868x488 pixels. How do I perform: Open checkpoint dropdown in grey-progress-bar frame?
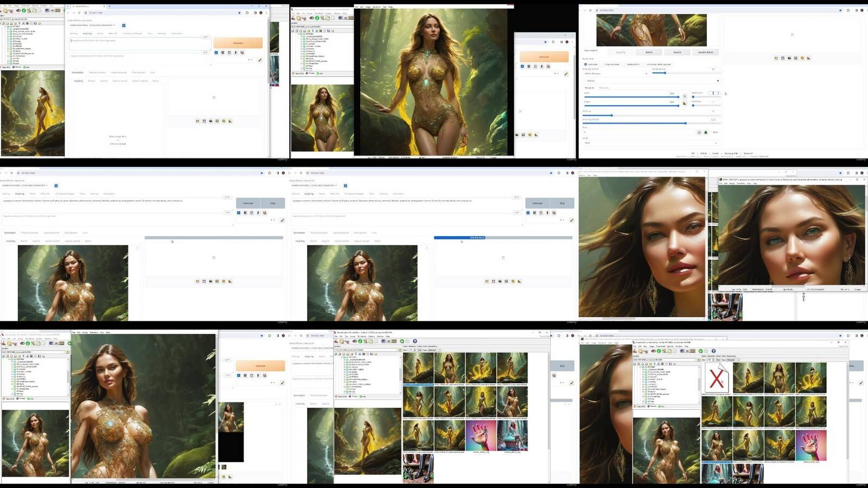[26, 186]
